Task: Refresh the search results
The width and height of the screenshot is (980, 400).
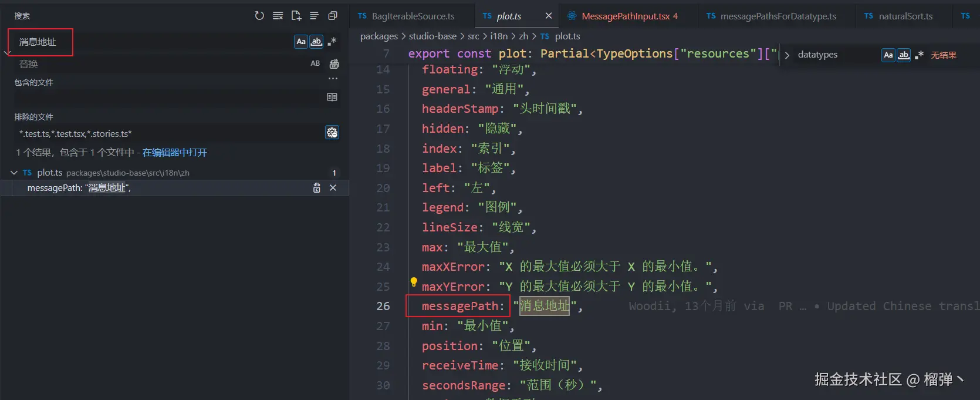Action: click(259, 16)
